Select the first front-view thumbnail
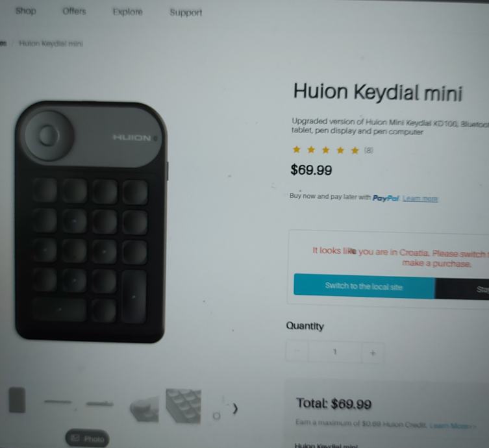The image size is (489, 448). coord(17,400)
